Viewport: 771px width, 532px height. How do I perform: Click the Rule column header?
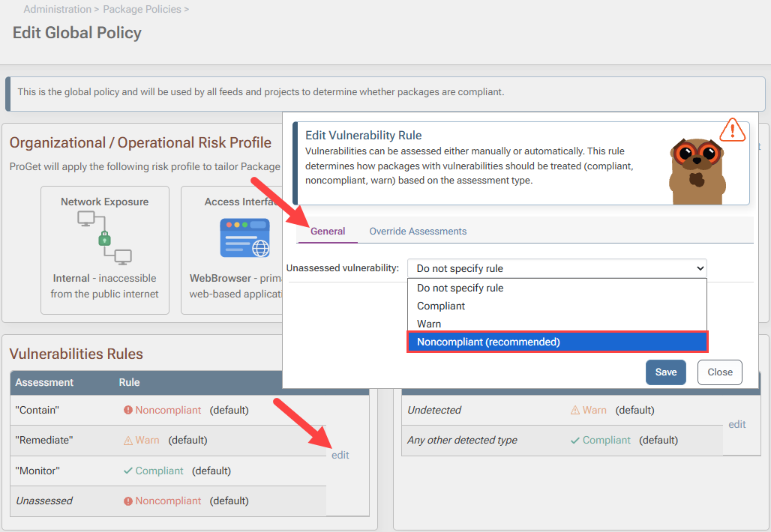coord(129,382)
